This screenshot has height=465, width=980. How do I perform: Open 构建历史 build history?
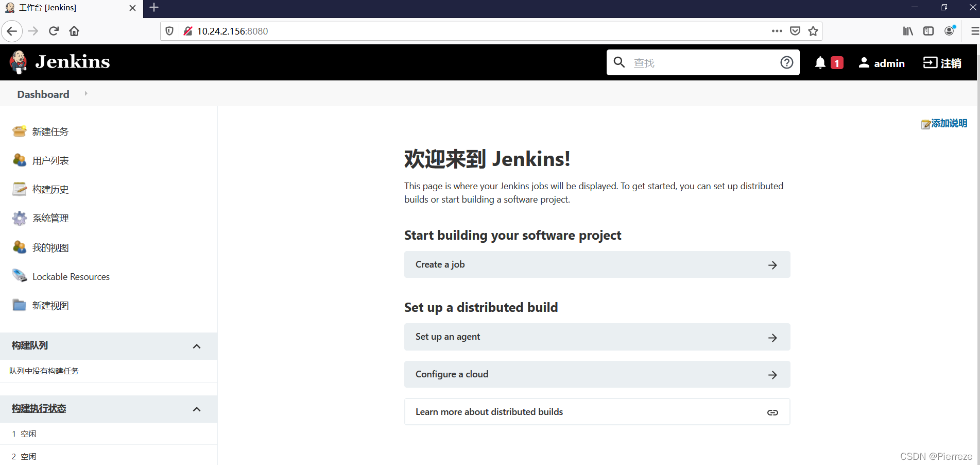[50, 190]
